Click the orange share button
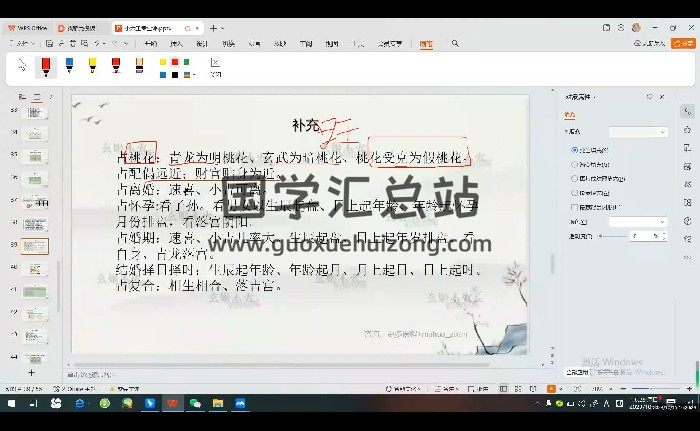The image size is (700, 431). click(x=682, y=44)
